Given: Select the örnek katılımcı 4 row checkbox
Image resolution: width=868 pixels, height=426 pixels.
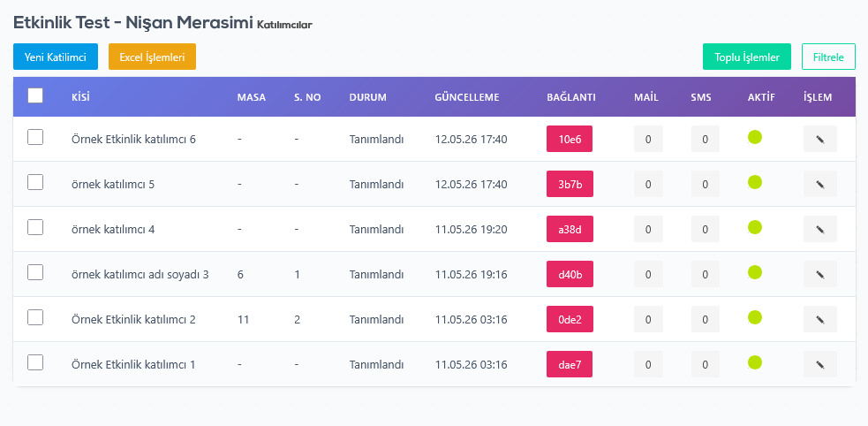Looking at the screenshot, I should tap(35, 227).
